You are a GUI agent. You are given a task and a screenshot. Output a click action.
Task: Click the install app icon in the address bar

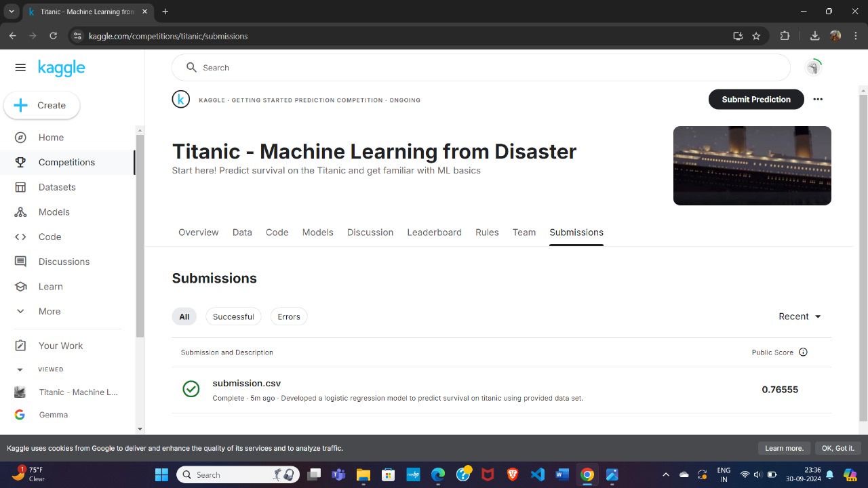tap(738, 36)
